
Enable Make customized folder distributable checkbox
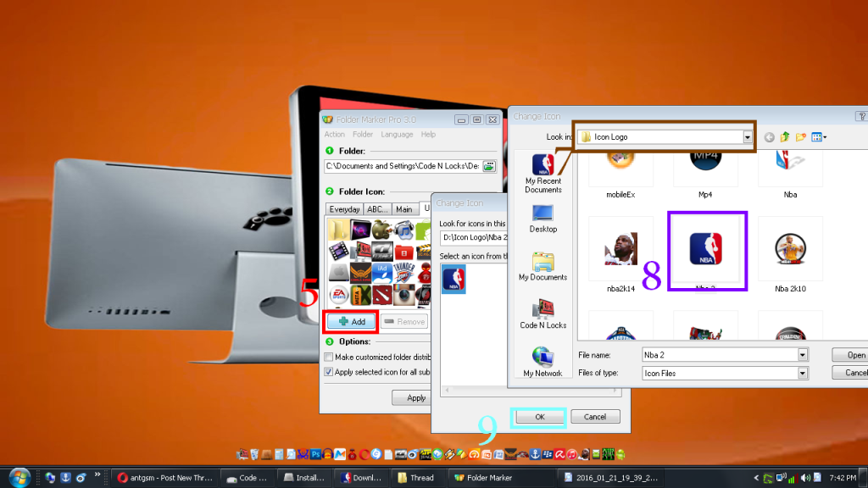[328, 358]
